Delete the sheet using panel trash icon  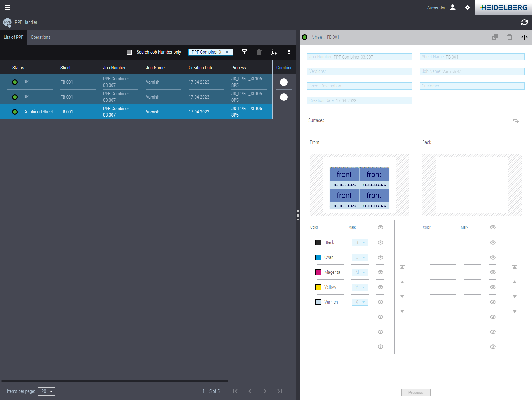(509, 37)
